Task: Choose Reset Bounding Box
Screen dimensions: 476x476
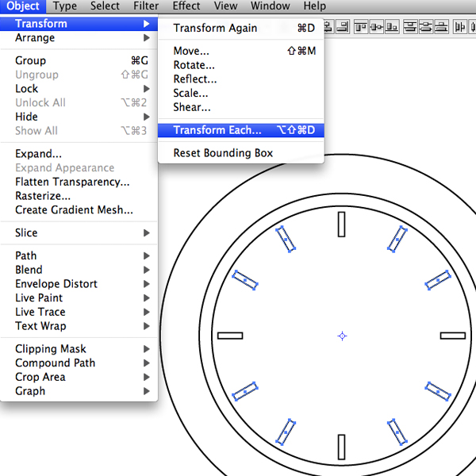Action: [x=241, y=153]
